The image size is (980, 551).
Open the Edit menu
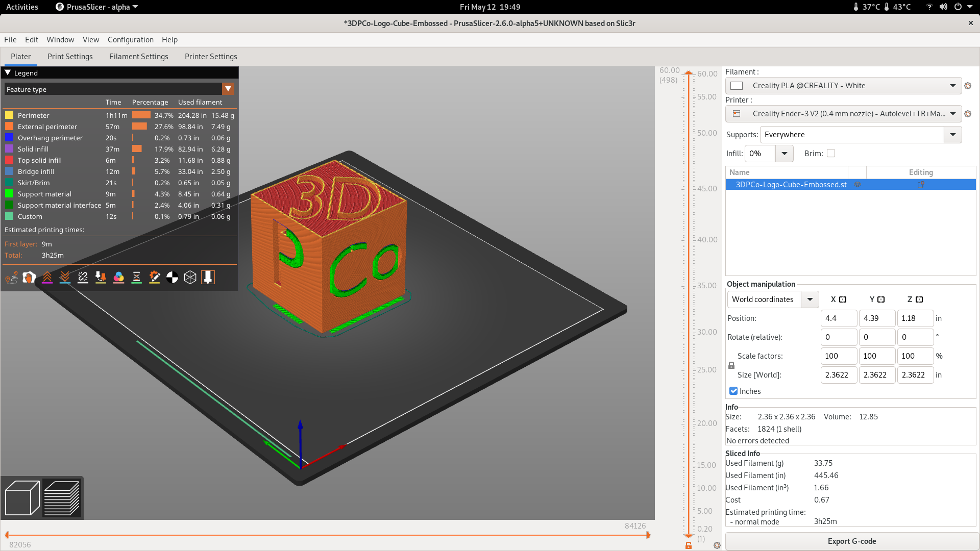[32, 40]
